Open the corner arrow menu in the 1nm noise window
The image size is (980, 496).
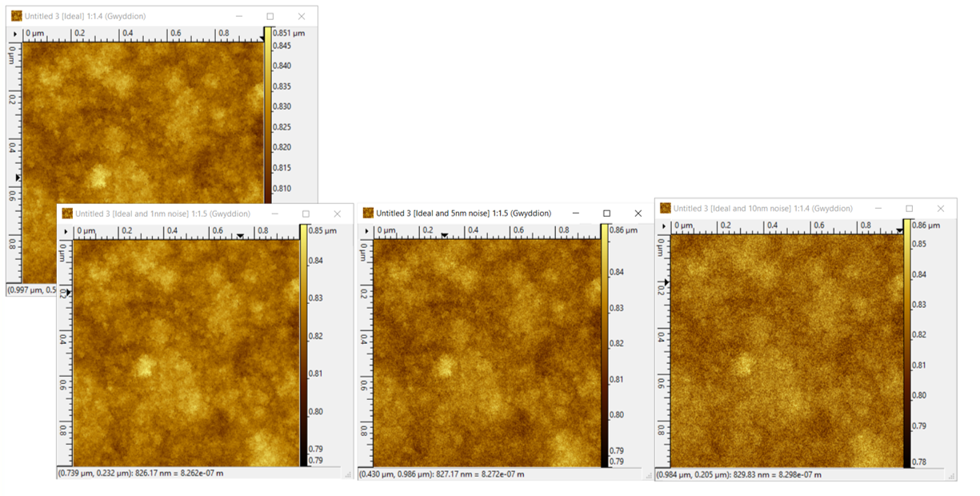pos(66,230)
